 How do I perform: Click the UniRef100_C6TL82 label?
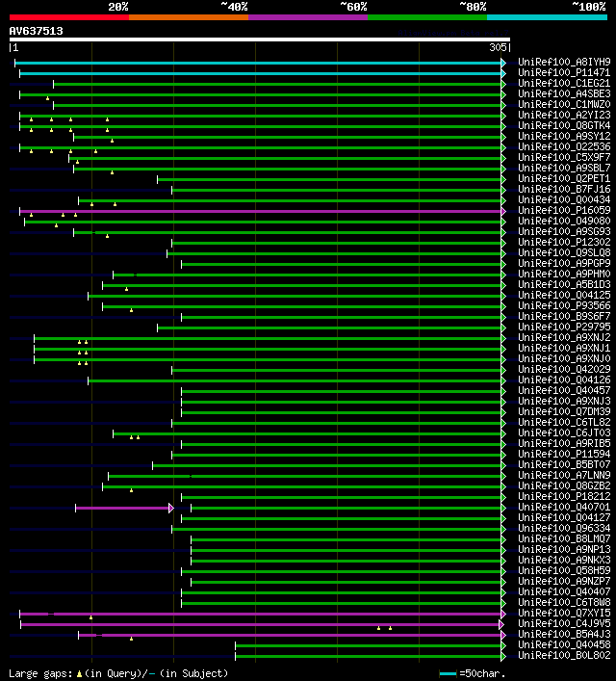click(x=564, y=422)
